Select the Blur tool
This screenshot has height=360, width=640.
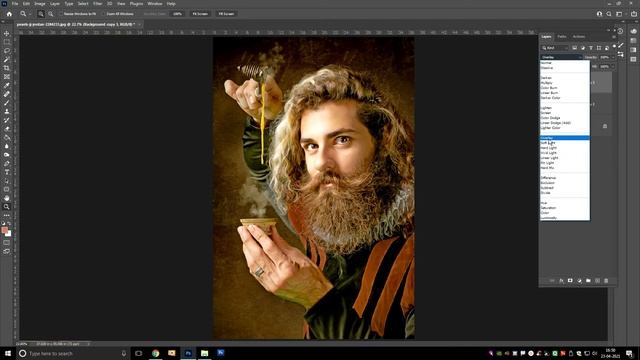tap(7, 146)
